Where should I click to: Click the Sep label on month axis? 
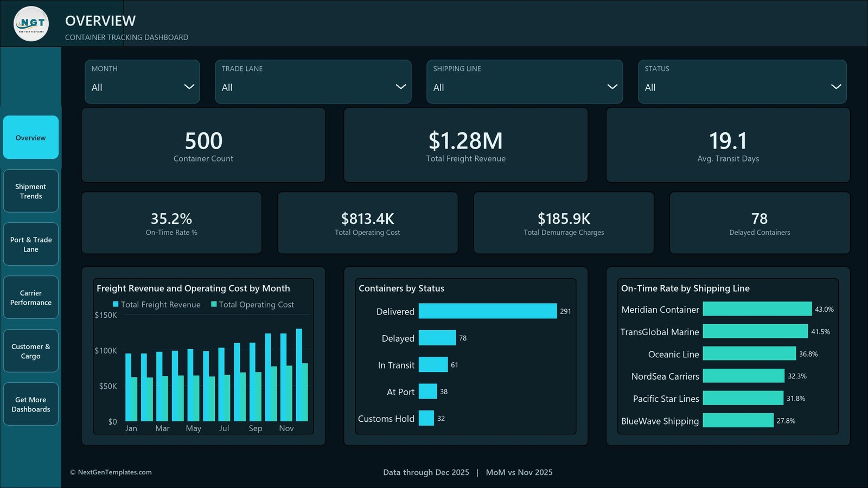(x=256, y=428)
